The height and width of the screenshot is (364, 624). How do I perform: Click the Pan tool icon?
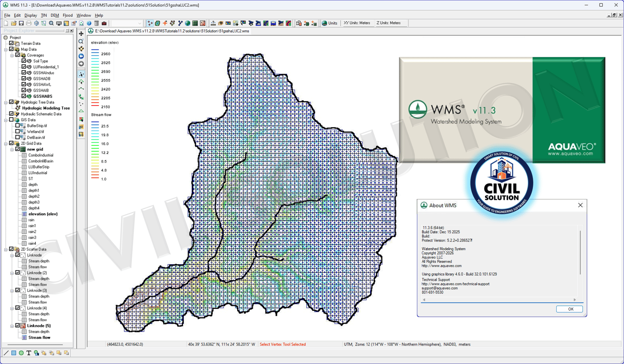point(81,34)
